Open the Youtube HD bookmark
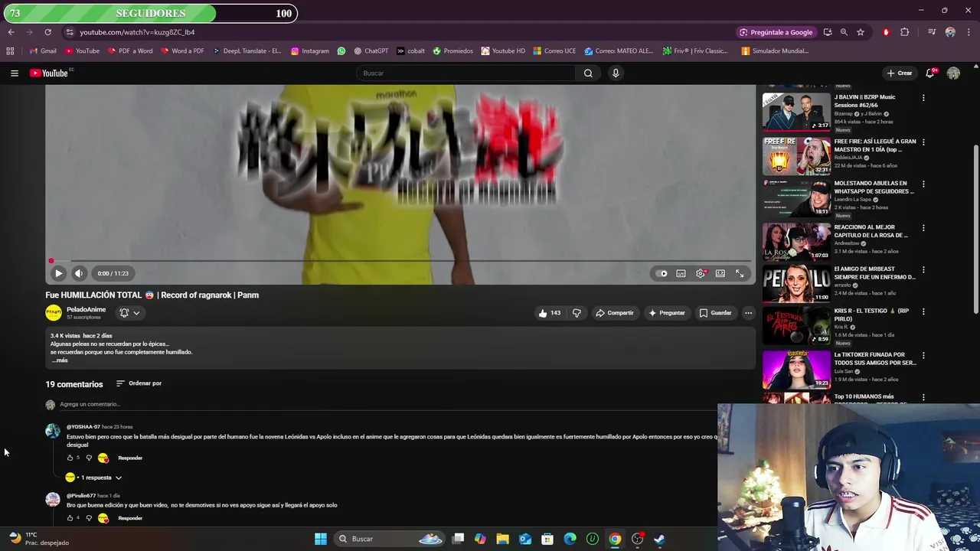 pyautogui.click(x=503, y=51)
